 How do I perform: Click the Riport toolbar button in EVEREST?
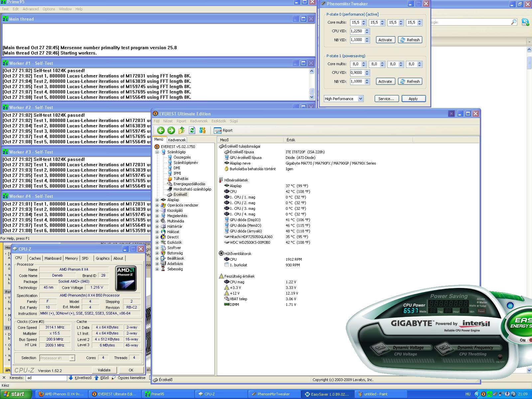pos(223,130)
